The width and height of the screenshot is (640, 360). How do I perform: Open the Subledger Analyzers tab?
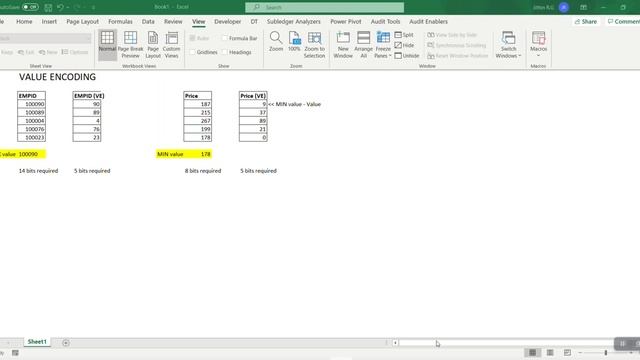point(293,21)
